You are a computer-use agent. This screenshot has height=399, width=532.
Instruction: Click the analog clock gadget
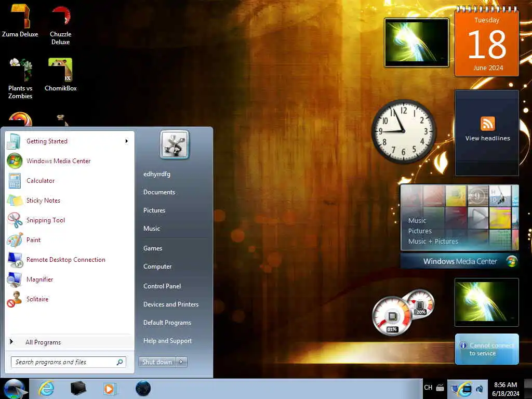point(403,131)
